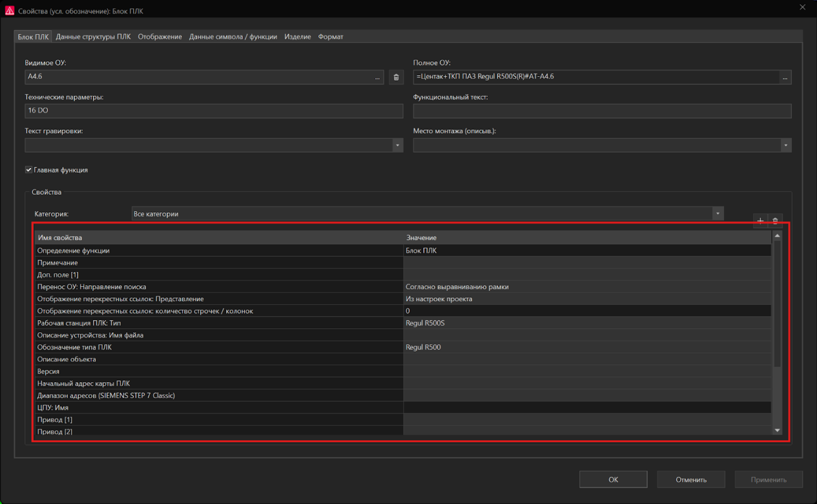Toggle the Главная функция checkbox
This screenshot has height=504, width=817.
28,170
